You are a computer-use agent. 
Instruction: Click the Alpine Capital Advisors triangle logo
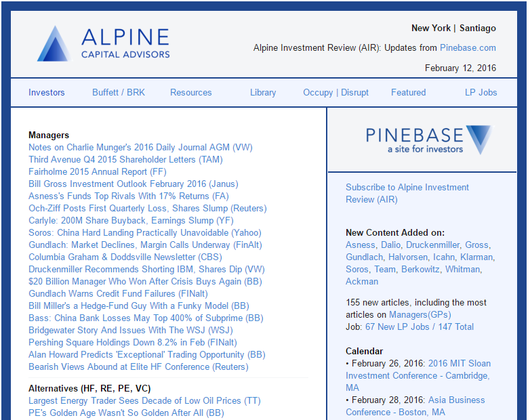pyautogui.click(x=55, y=43)
